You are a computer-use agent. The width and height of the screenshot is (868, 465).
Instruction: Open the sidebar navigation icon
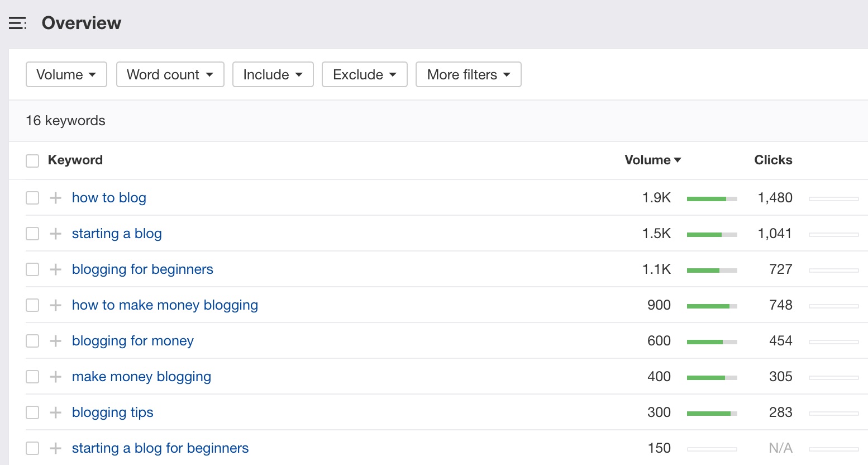17,23
